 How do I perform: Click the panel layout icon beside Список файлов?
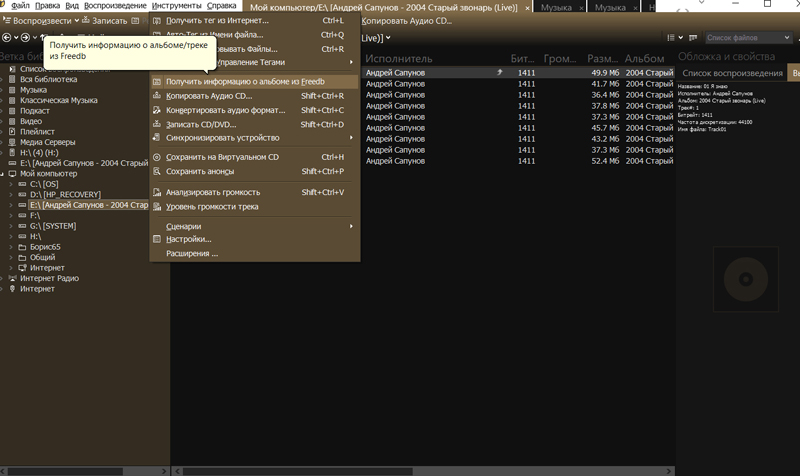pos(693,38)
